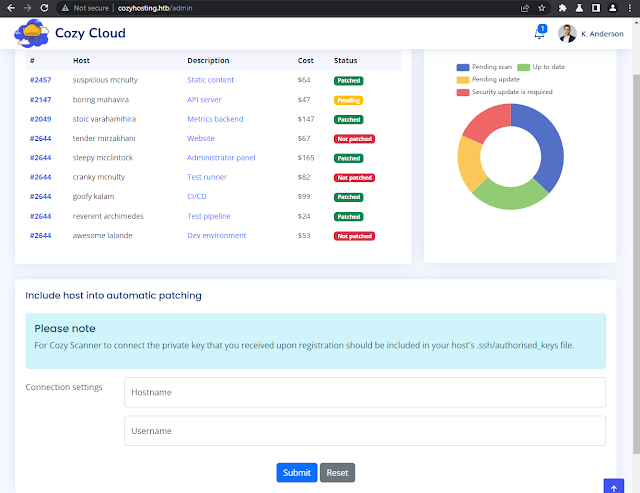
Task: Click the Cost column header
Action: [305, 60]
